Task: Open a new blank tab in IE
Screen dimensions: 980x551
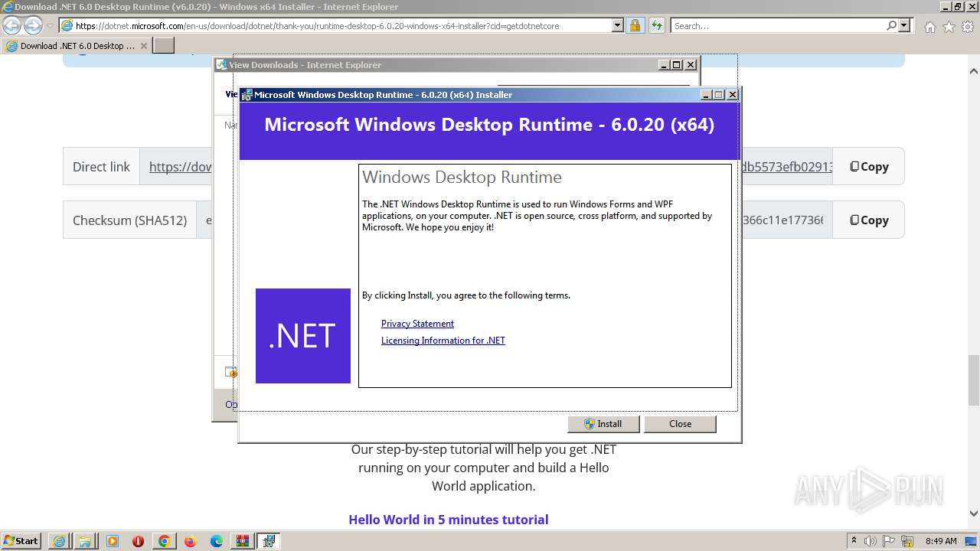Action: [x=164, y=46]
